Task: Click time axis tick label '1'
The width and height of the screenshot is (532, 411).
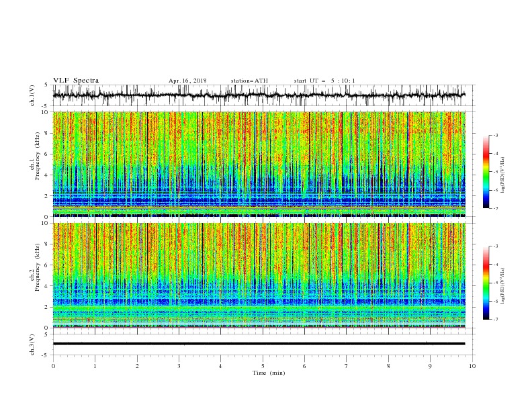Action: tap(95, 366)
